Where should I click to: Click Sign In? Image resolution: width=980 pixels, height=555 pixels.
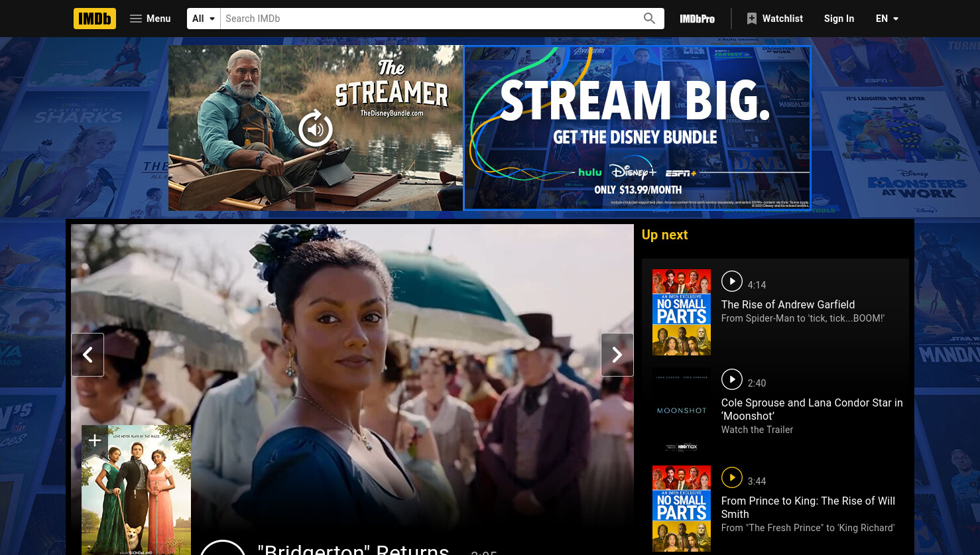pyautogui.click(x=839, y=19)
